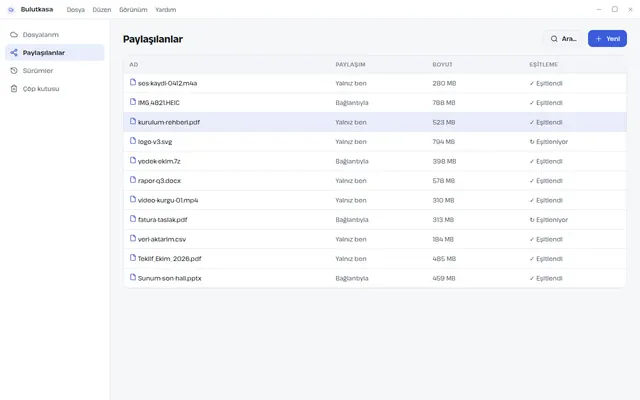Select the kurulum-rehberi.pdf row

(x=375, y=122)
